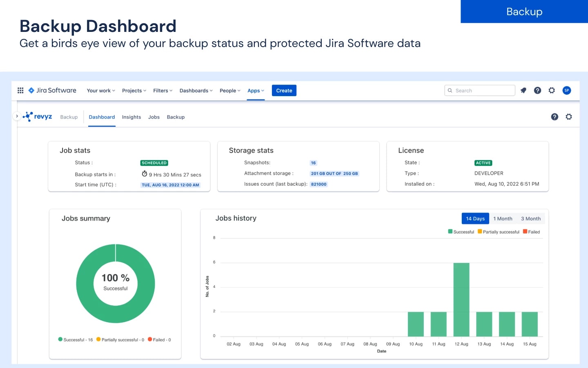Viewport: 588px width, 368px height.
Task: Click the stopwatch icon next to countdown
Action: click(145, 174)
